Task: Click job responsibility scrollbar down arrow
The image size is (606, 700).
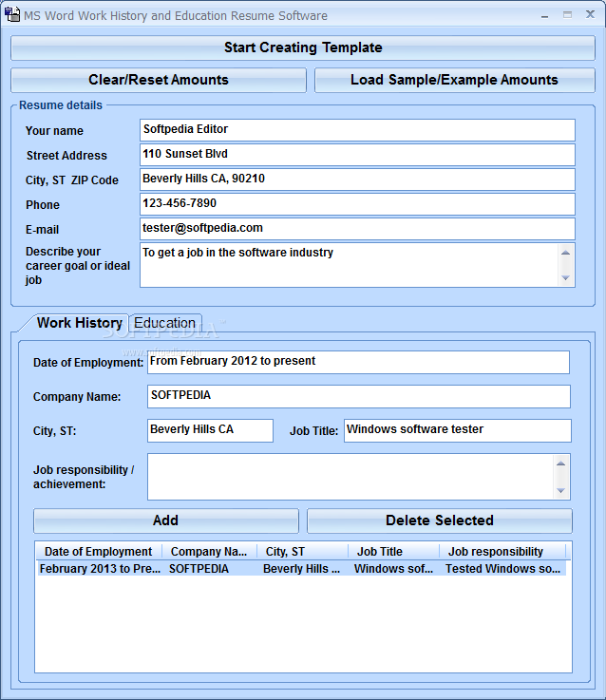Action: 561,491
